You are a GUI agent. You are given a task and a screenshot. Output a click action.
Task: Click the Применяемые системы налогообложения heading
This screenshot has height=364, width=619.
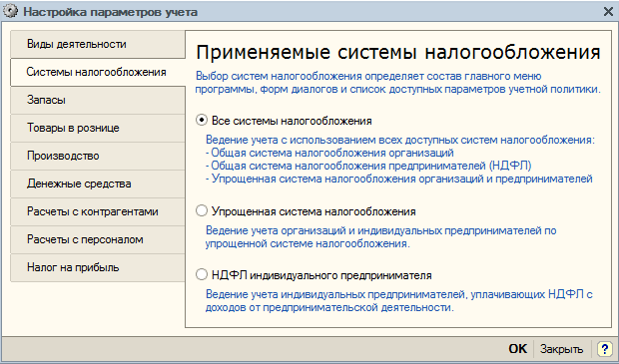[x=398, y=52]
